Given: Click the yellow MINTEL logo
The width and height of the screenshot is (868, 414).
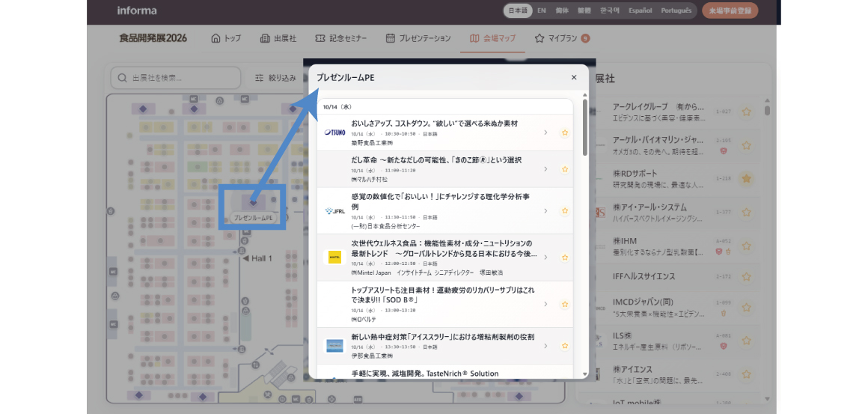Looking at the screenshot, I should pos(335,258).
